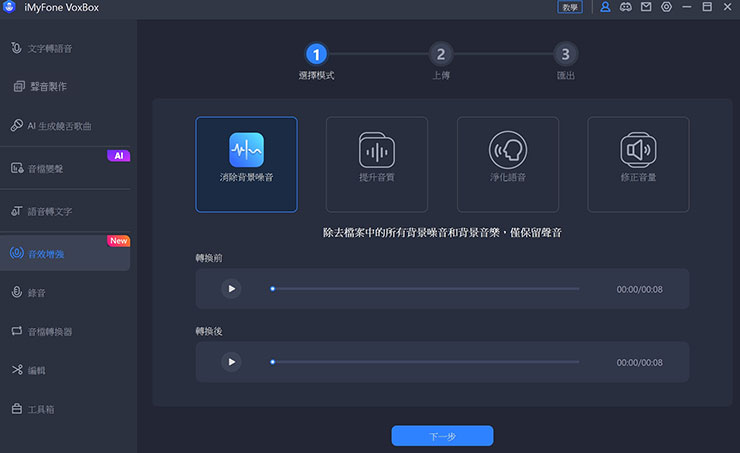Viewport: 740px width, 453px height.
Task: Click the 工具箱 label in sidebar
Action: point(41,410)
